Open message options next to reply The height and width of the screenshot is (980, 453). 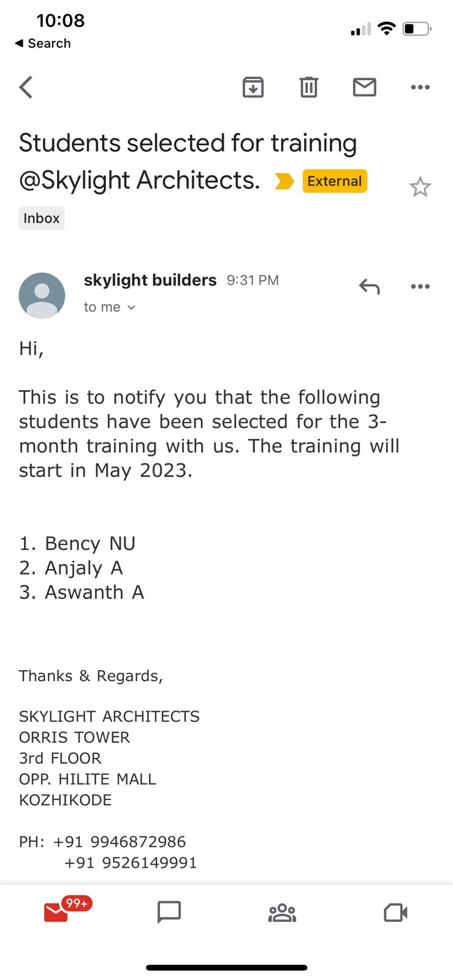[x=420, y=287]
